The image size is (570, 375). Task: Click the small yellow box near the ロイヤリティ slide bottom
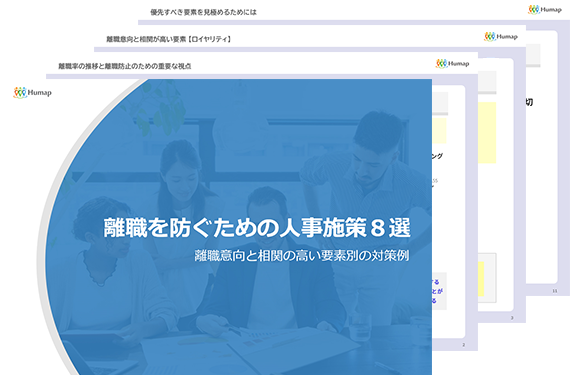481,279
